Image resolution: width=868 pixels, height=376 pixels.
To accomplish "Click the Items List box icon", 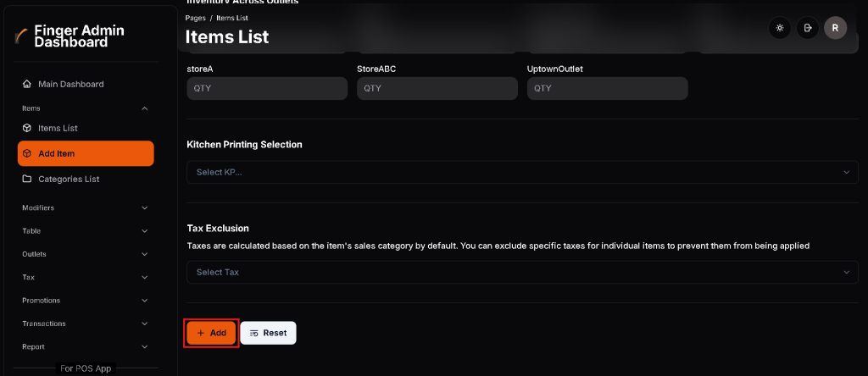I will (27, 128).
